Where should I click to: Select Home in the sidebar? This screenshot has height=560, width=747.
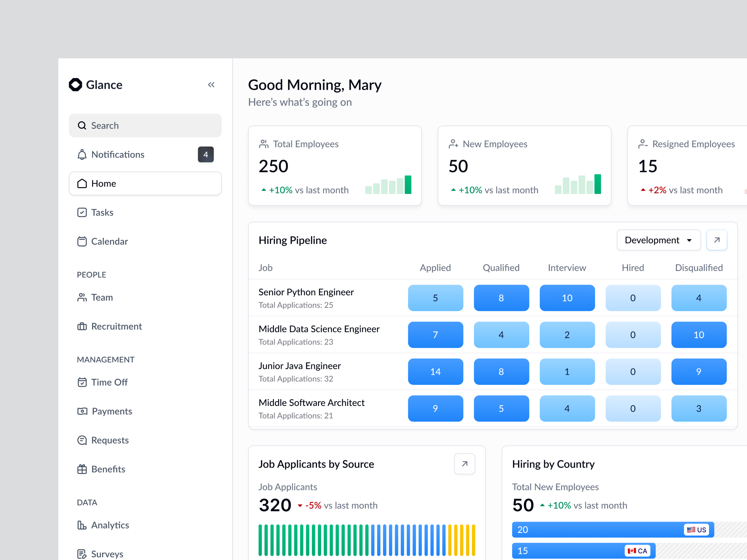coord(145,184)
